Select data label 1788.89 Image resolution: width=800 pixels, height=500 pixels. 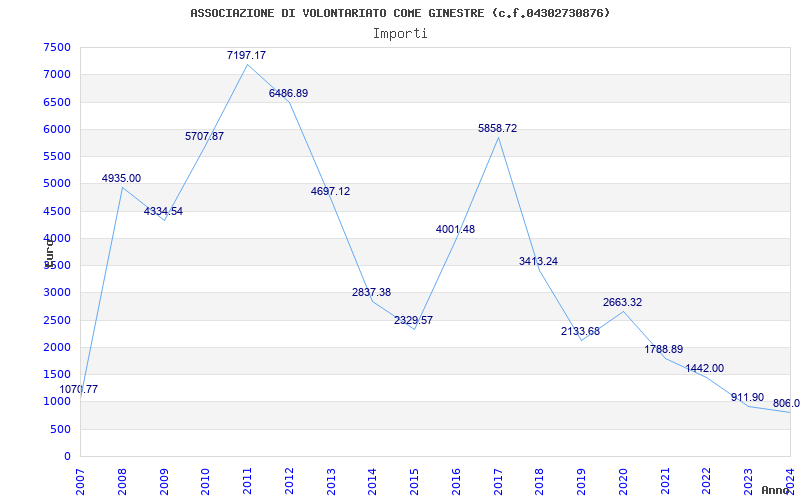[663, 349]
